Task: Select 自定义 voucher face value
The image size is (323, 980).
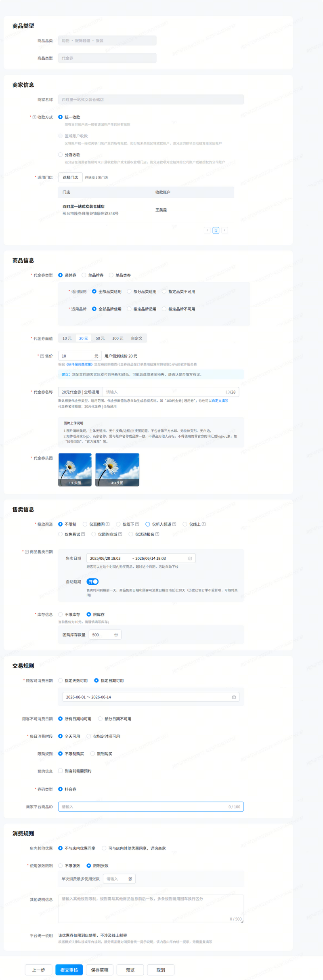Action: point(136,338)
